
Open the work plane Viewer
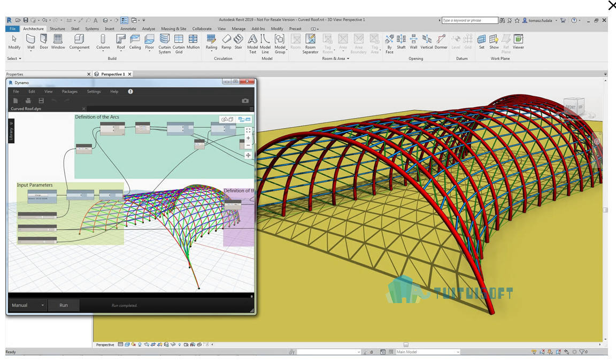coord(518,42)
